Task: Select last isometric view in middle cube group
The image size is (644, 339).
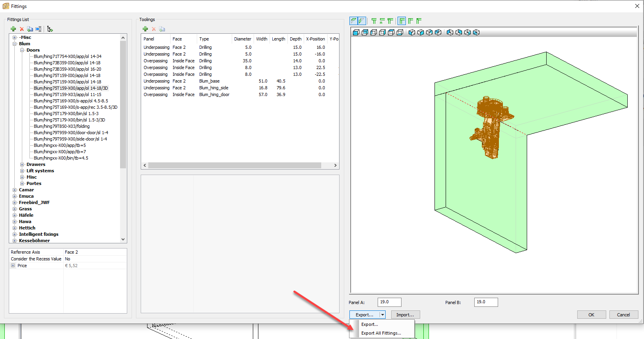Action: tap(438, 33)
